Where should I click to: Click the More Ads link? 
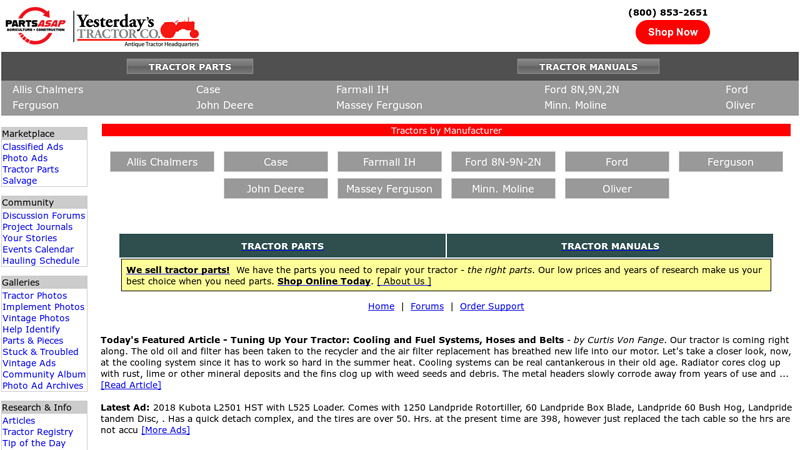165,430
